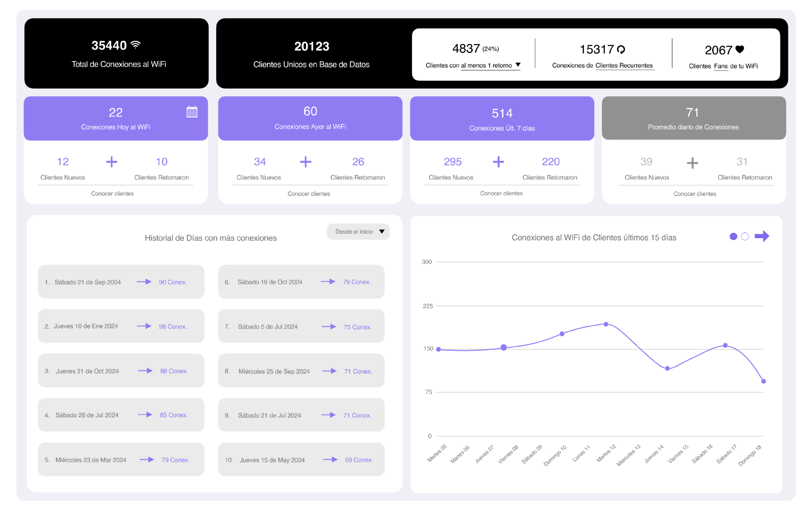Expand the 'al menos 1 retorno' dropdown
The height and width of the screenshot is (511, 812).
[517, 65]
